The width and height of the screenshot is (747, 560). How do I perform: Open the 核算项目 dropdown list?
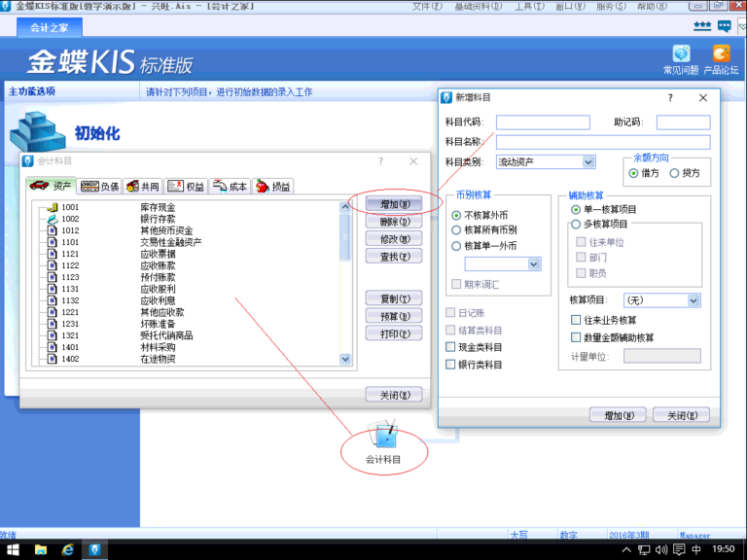tap(694, 300)
